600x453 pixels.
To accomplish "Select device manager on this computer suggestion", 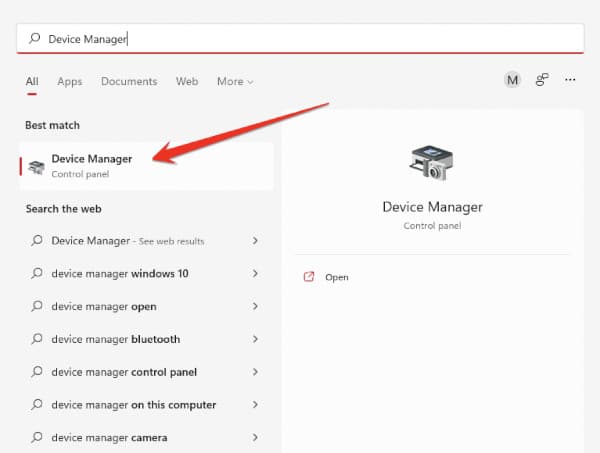I will (145, 405).
